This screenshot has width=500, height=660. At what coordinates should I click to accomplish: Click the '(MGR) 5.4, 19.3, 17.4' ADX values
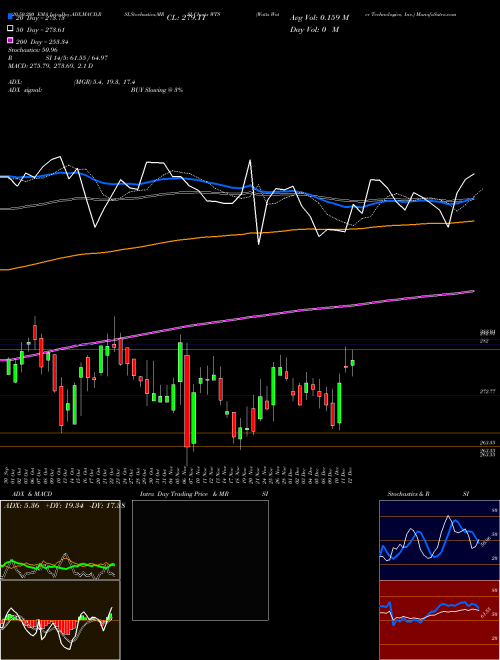[104, 82]
